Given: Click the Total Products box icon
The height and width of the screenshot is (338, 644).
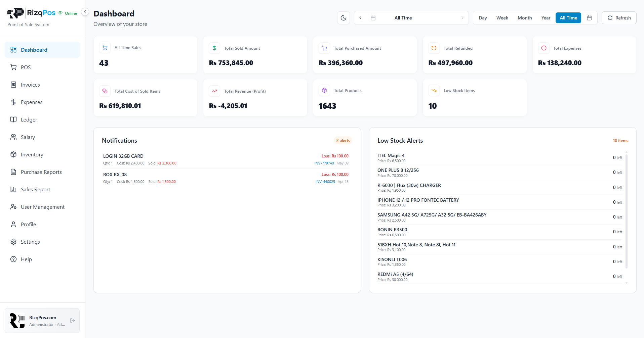Looking at the screenshot, I should pyautogui.click(x=324, y=90).
